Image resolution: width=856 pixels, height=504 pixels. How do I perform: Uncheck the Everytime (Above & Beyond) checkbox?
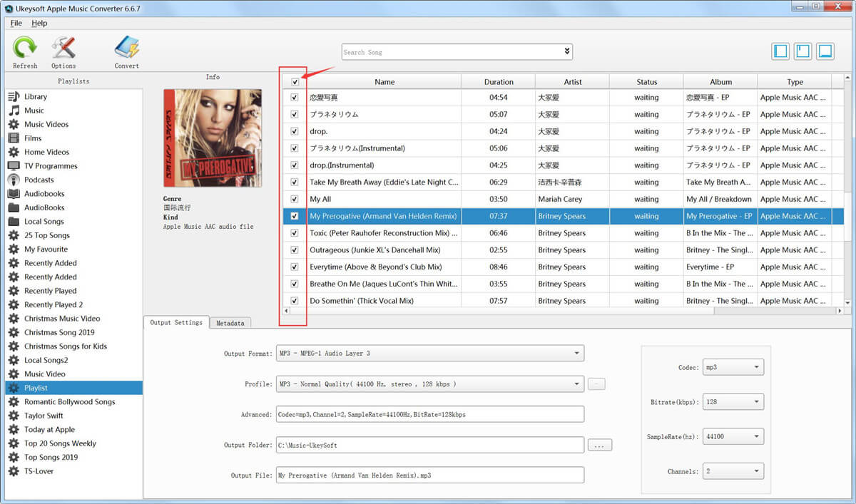(x=295, y=267)
